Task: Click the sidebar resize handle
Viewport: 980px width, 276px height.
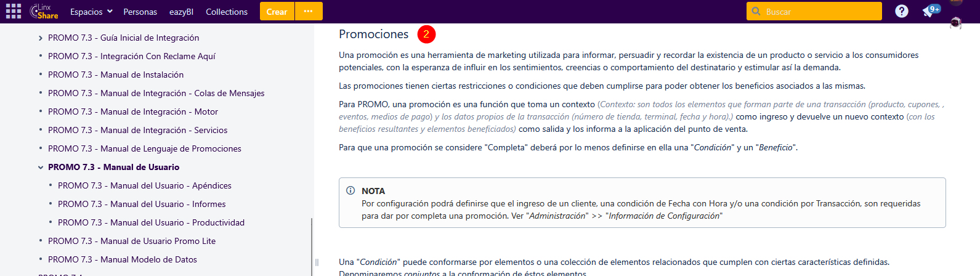Action: 317,262
